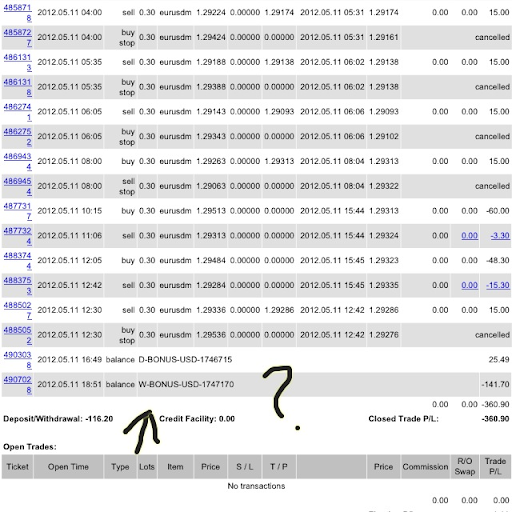Click cancelled status in row 4858727
The height and width of the screenshot is (512, 512).
492,37
